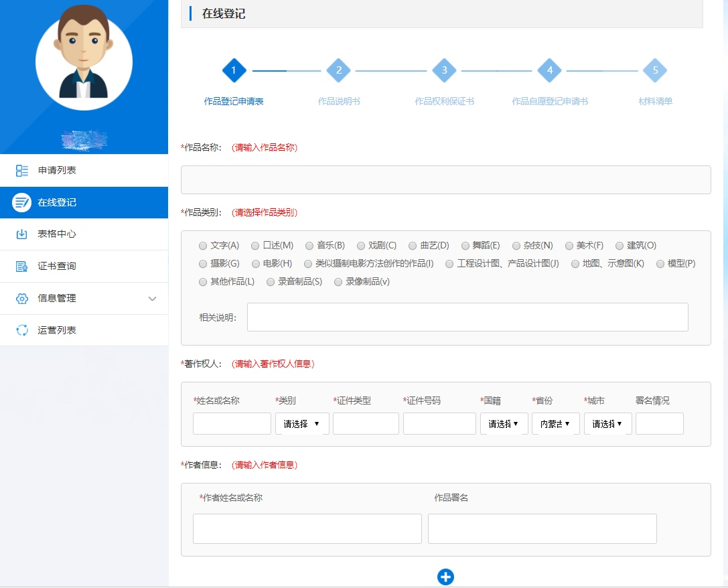Viewport: 728px width, 588px height.
Task: Click the 相关说明 description field
Action: click(467, 317)
